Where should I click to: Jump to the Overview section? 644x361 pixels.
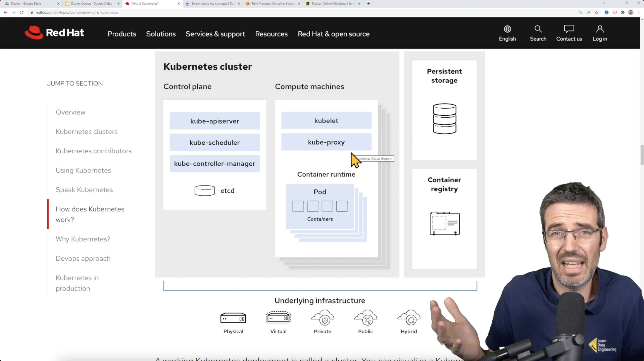[70, 112]
